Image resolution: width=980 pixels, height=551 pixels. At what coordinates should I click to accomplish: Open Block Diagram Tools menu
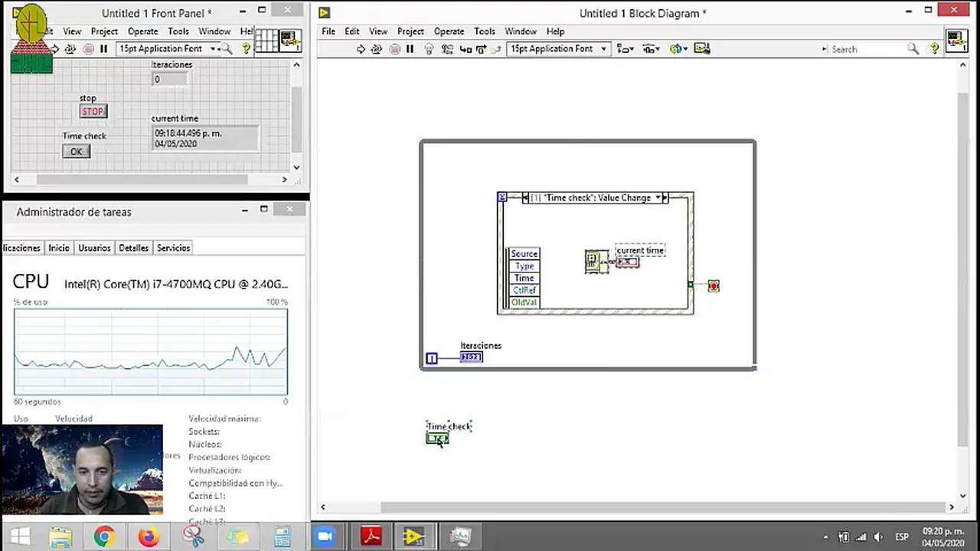(485, 31)
